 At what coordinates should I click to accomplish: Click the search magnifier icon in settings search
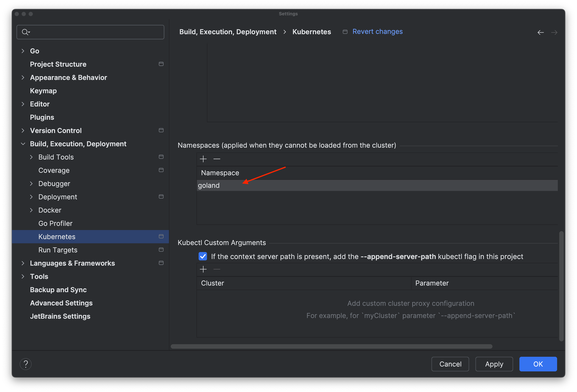pyautogui.click(x=26, y=32)
